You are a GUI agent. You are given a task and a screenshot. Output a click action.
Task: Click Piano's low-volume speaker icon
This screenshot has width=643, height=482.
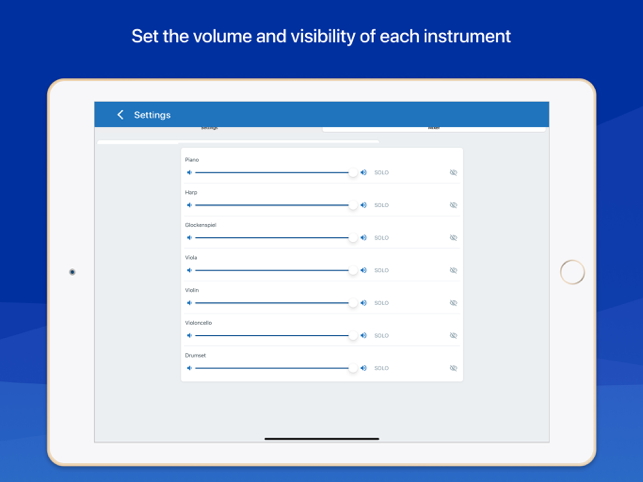(189, 173)
